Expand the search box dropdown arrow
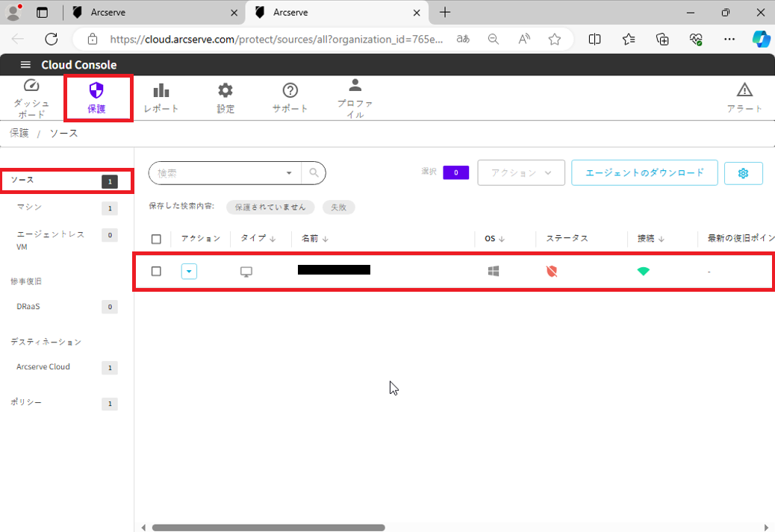The width and height of the screenshot is (775, 532). pos(289,173)
